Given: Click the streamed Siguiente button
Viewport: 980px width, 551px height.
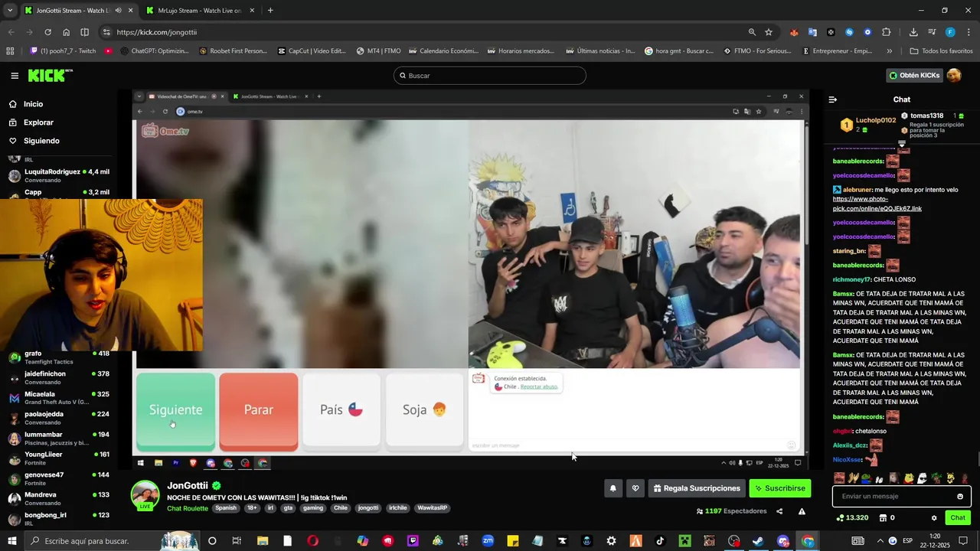Looking at the screenshot, I should pos(175,410).
